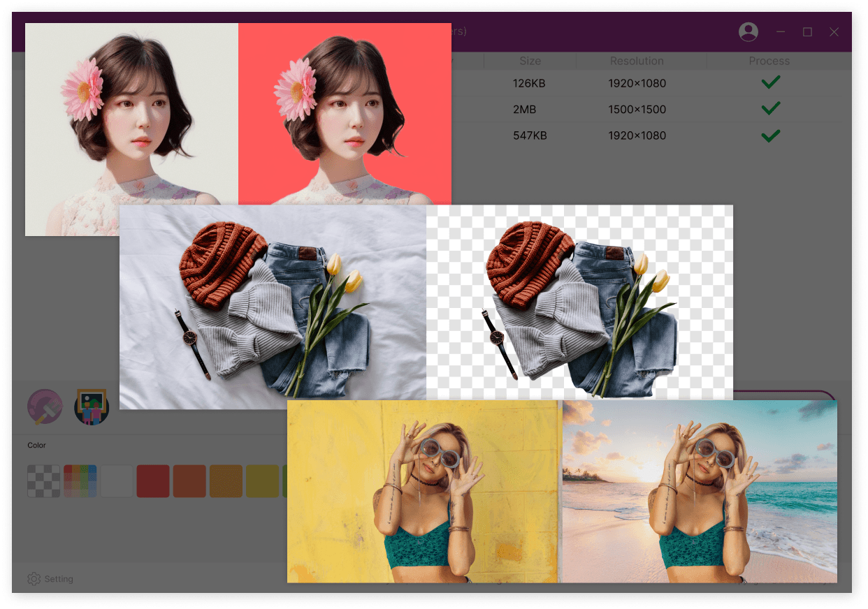Close the application window

(834, 32)
